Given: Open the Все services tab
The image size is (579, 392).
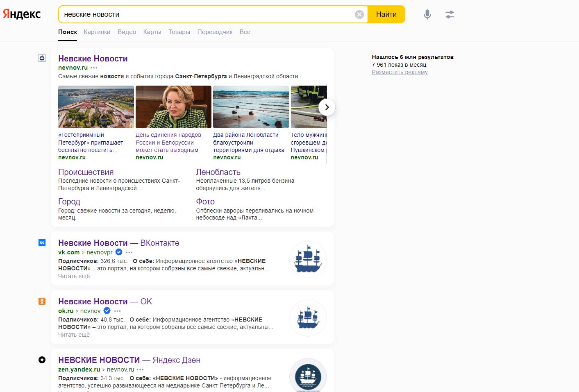Looking at the screenshot, I should click(x=245, y=32).
